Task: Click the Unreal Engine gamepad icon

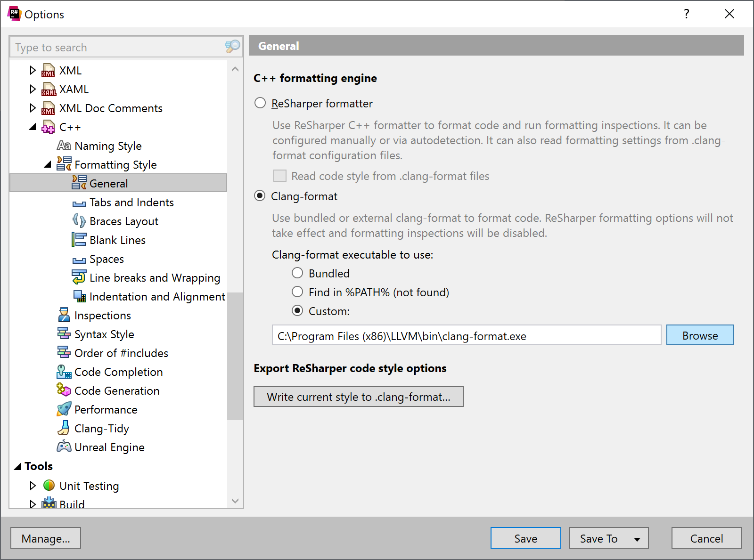Action: click(x=64, y=446)
